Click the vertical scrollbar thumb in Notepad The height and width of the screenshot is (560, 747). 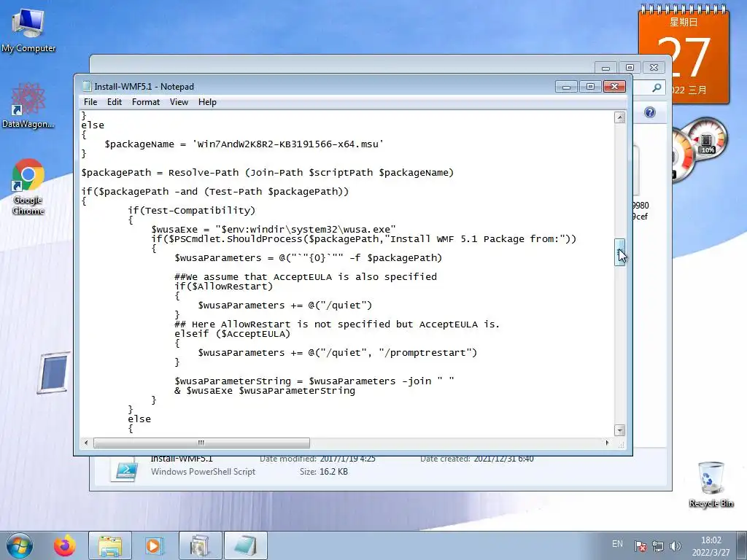[x=620, y=252]
